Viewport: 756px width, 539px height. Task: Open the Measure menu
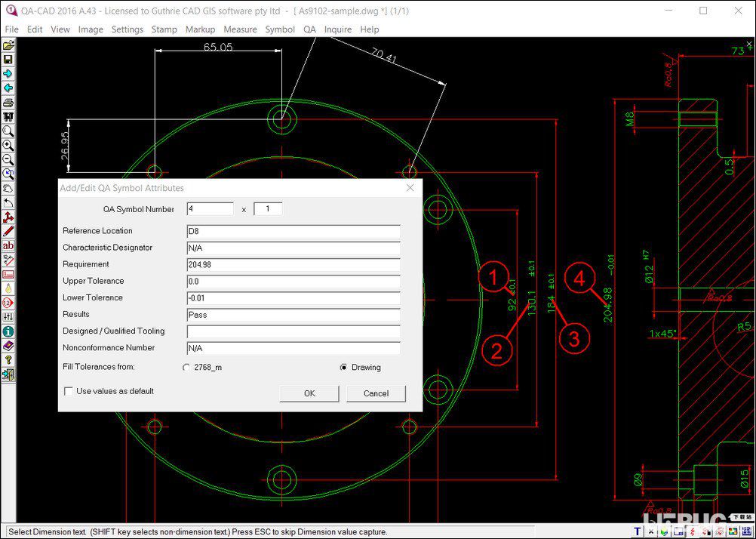tap(240, 29)
